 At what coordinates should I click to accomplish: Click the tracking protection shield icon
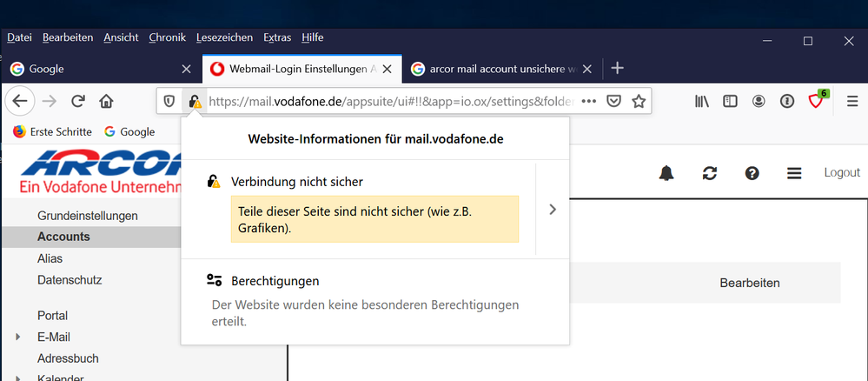[169, 102]
